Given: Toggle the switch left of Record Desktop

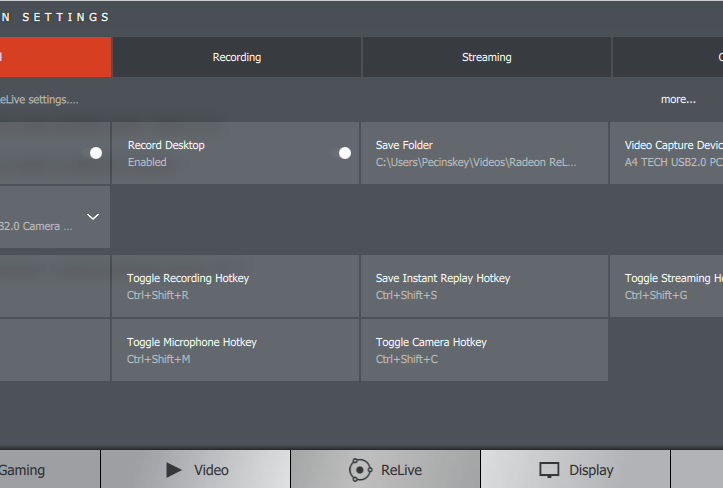Looking at the screenshot, I should [96, 153].
